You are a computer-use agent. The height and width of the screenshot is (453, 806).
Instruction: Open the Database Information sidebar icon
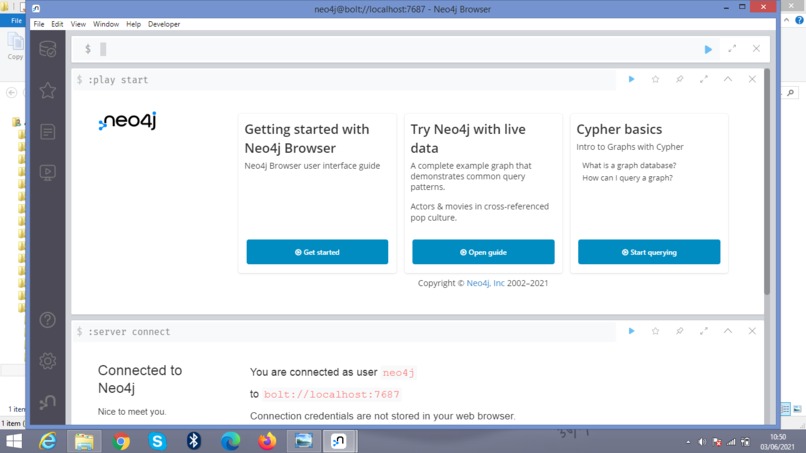click(47, 49)
